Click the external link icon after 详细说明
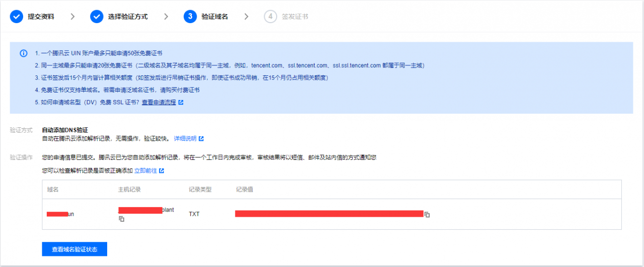This screenshot has height=267, width=644. [201, 139]
